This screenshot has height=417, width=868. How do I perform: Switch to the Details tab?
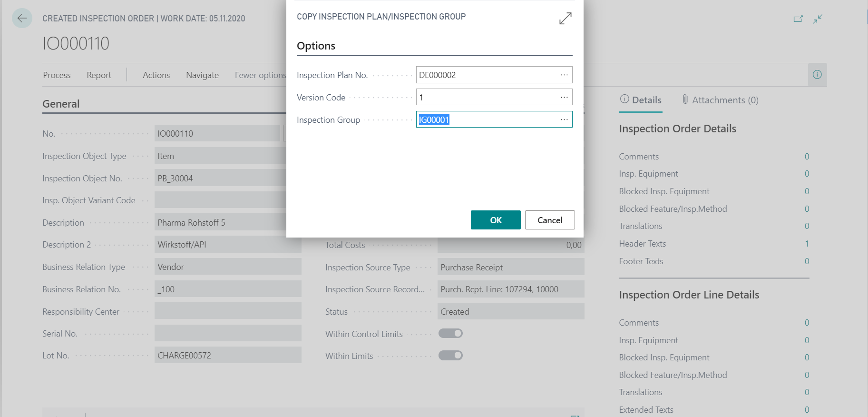(641, 100)
